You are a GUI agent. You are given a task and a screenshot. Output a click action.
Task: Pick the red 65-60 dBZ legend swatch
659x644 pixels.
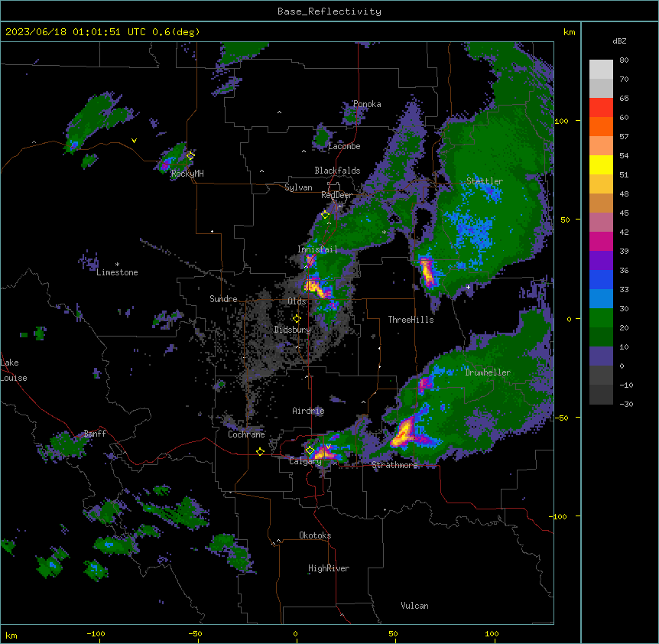(601, 108)
